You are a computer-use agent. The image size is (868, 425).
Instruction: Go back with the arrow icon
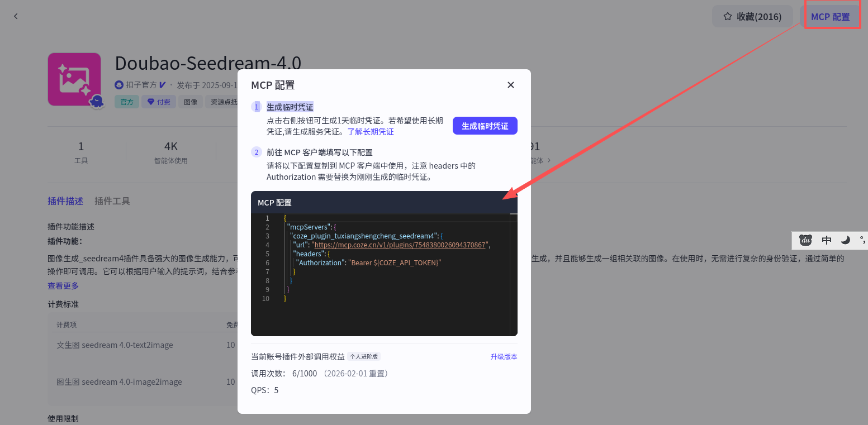(x=16, y=16)
